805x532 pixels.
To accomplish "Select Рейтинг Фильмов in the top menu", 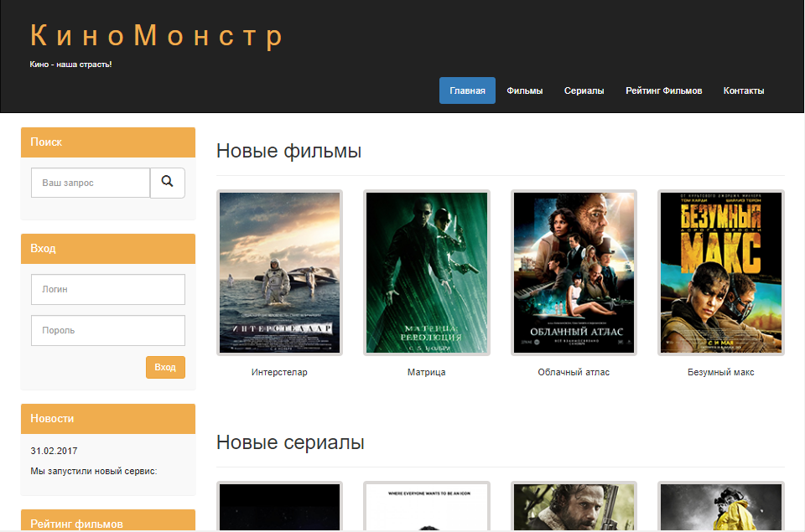I will (x=663, y=90).
